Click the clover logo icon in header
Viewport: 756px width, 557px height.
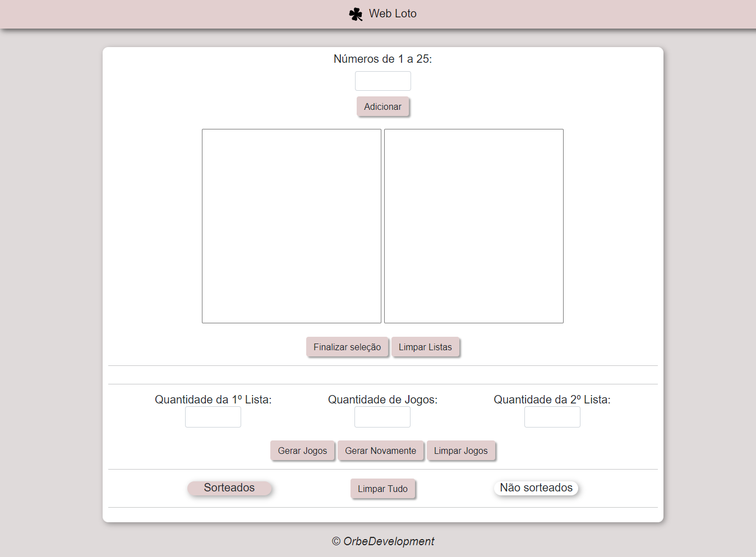tap(356, 14)
